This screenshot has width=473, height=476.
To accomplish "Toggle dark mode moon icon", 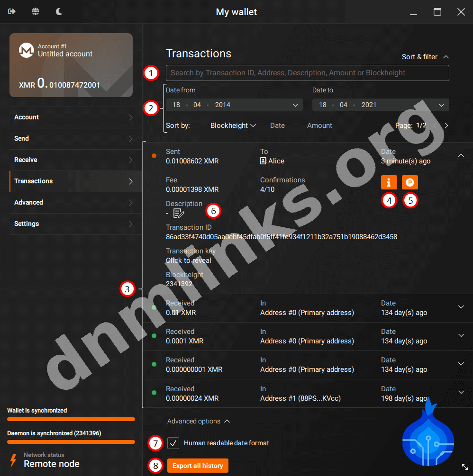I will coord(59,12).
